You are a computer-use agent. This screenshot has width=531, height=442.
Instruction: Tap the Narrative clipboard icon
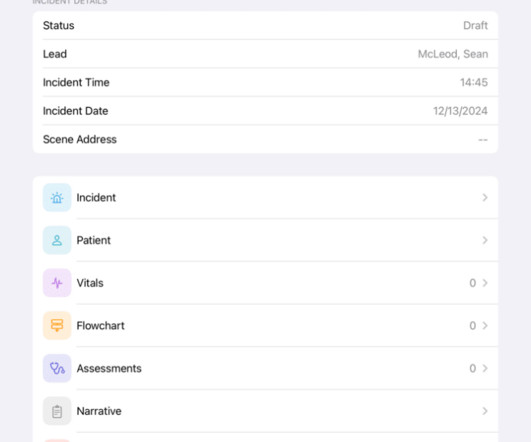[57, 411]
